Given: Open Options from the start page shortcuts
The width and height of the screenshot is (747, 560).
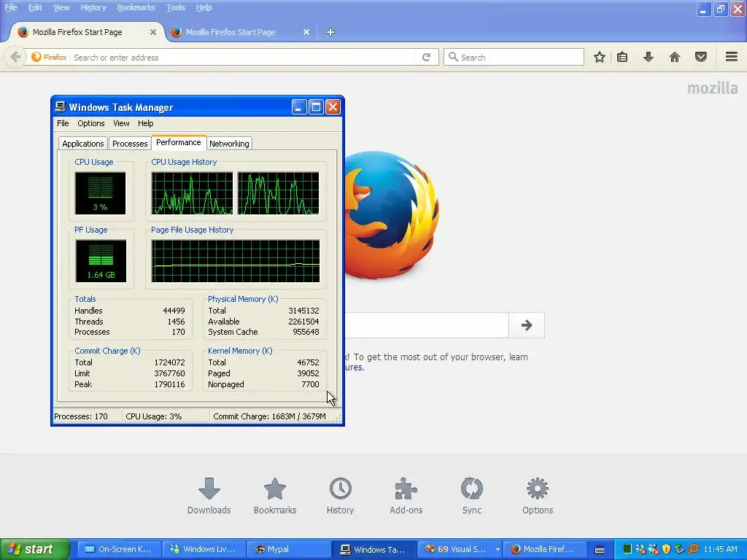Looking at the screenshot, I should pos(538,496).
